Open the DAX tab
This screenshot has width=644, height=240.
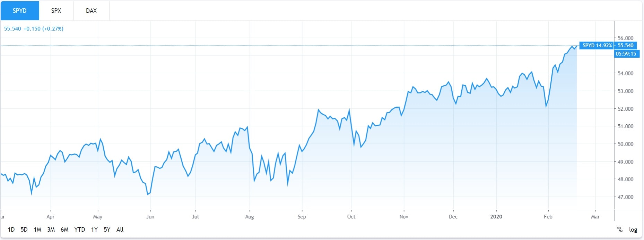91,11
